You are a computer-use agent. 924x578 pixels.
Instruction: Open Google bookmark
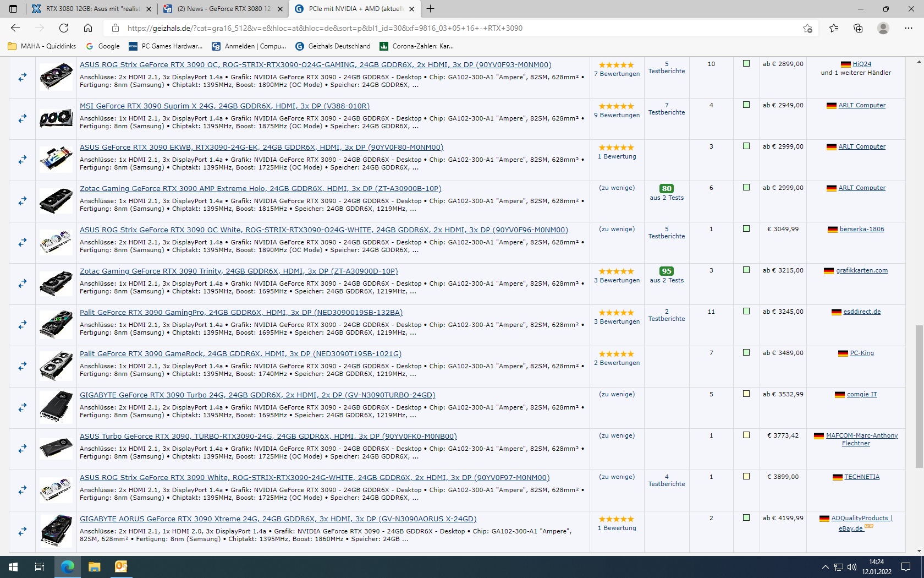[x=103, y=46]
